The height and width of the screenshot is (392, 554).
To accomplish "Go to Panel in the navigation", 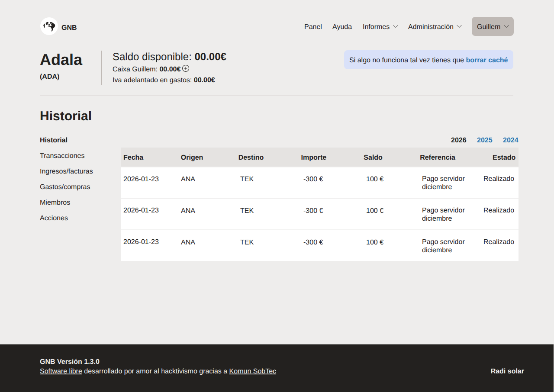I will click(x=313, y=27).
